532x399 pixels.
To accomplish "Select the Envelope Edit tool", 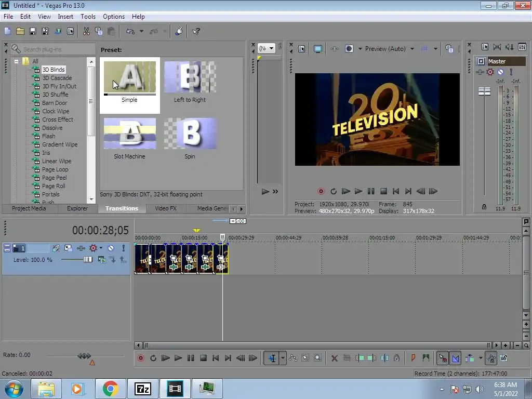I will pyautogui.click(x=293, y=358).
